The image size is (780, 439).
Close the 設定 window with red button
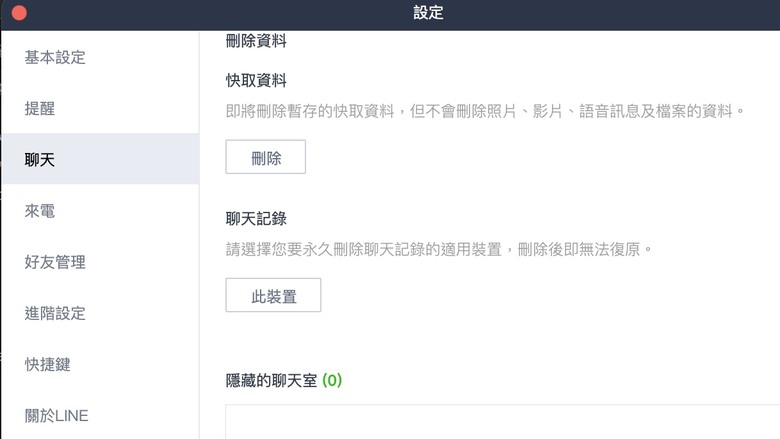[x=19, y=13]
